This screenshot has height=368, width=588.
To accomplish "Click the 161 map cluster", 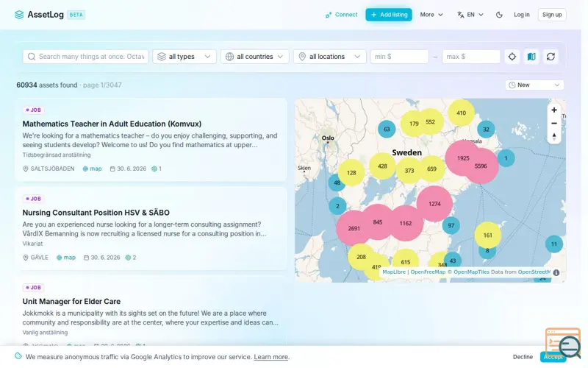I will (488, 236).
